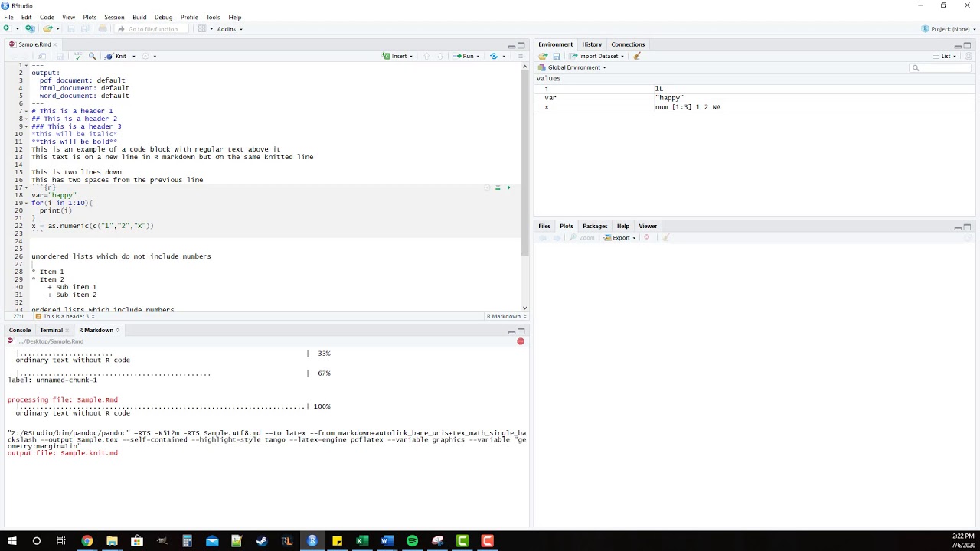Click the Load workspace icon in Environment

(543, 56)
